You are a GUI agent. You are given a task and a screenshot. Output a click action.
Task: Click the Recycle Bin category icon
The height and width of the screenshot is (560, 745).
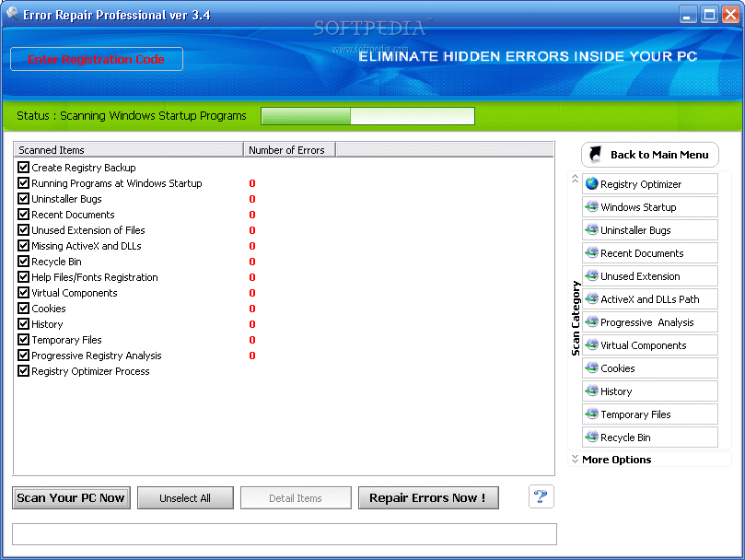591,437
